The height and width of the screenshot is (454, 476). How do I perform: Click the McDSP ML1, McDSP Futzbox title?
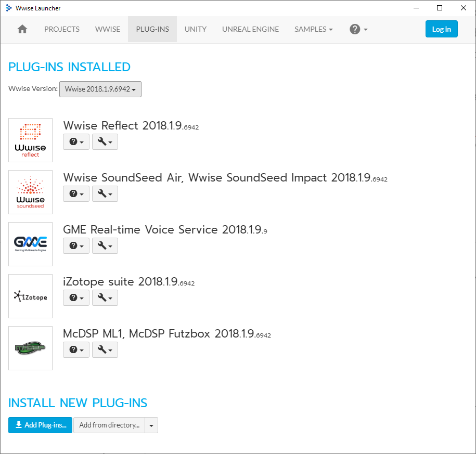coord(167,334)
